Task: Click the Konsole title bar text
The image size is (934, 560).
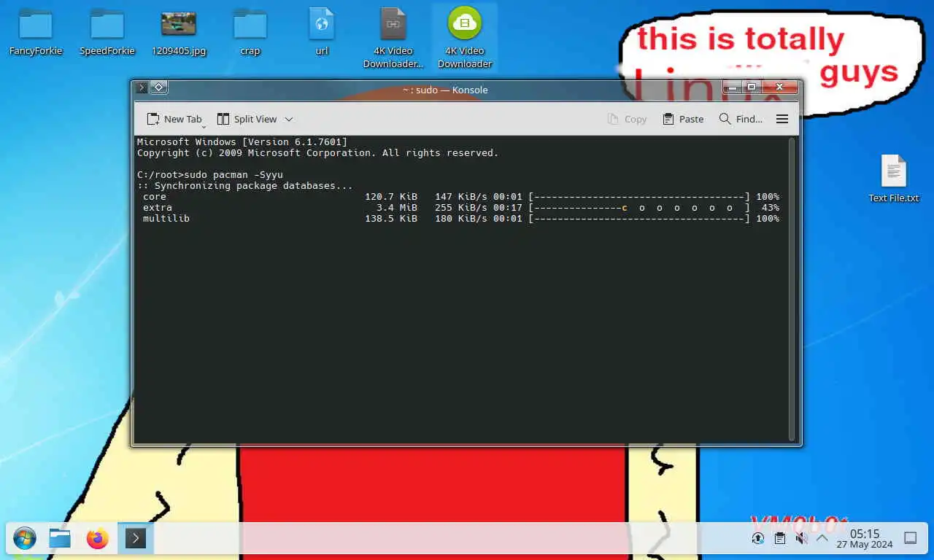Action: (x=445, y=90)
